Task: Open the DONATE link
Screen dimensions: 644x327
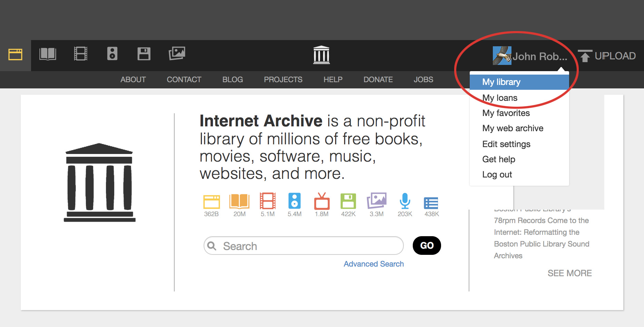Action: tap(378, 80)
